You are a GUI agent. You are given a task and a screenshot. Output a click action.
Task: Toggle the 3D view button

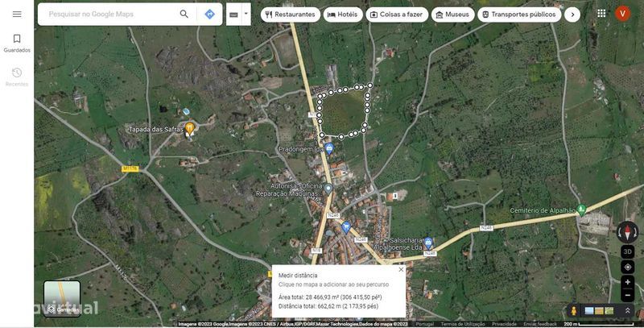pyautogui.click(x=628, y=251)
